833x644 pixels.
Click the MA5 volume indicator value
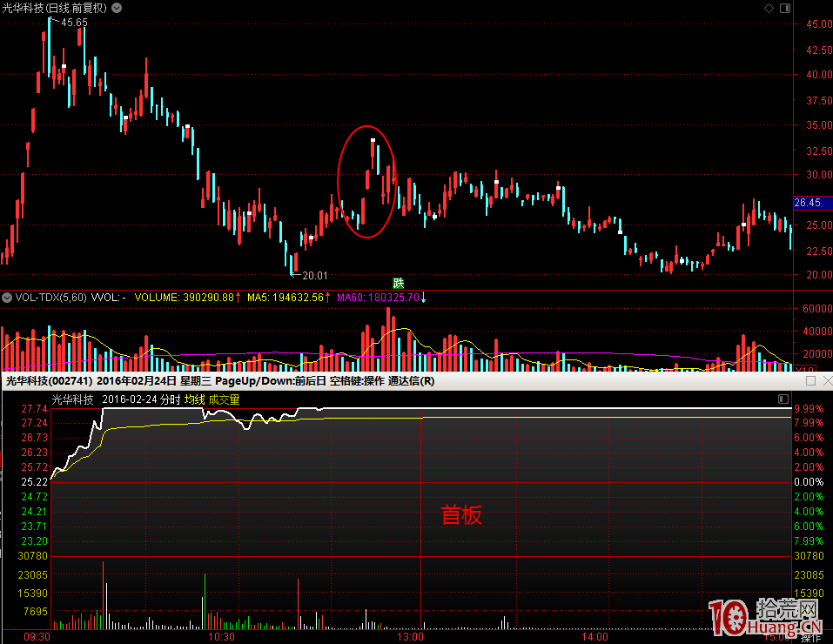[x=285, y=298]
